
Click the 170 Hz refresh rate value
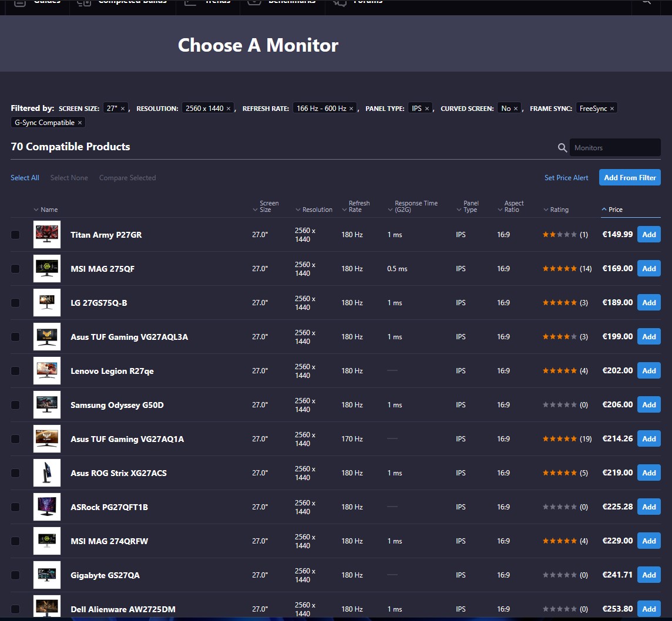coord(352,439)
